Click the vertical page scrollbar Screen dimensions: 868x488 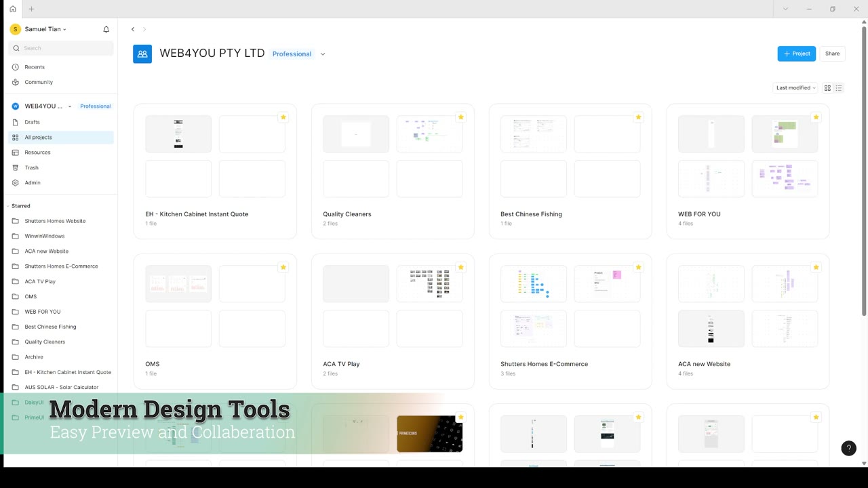pos(864,169)
